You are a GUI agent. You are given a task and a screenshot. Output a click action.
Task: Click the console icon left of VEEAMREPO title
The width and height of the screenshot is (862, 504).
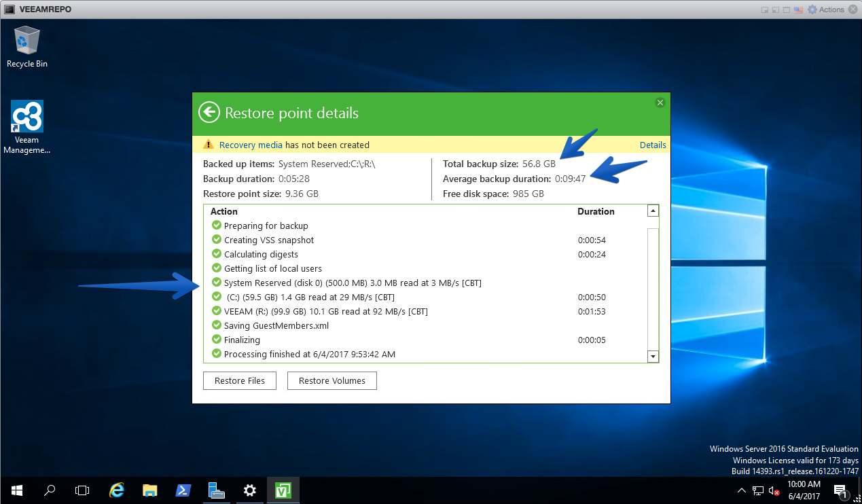tap(10, 10)
